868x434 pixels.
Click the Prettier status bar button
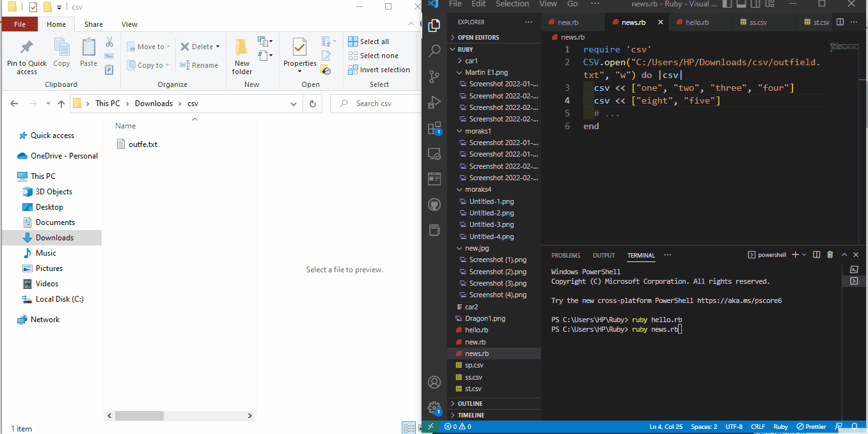811,426
